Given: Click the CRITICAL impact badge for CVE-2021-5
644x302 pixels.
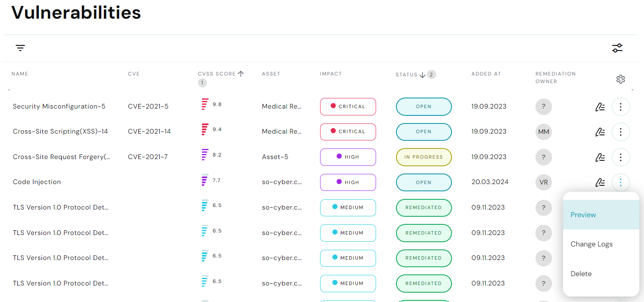Looking at the screenshot, I should point(348,106).
